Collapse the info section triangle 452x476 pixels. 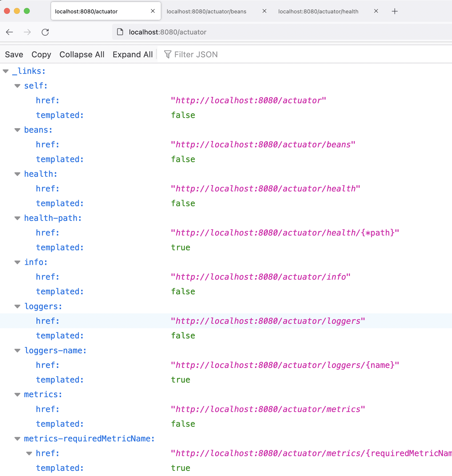click(17, 262)
